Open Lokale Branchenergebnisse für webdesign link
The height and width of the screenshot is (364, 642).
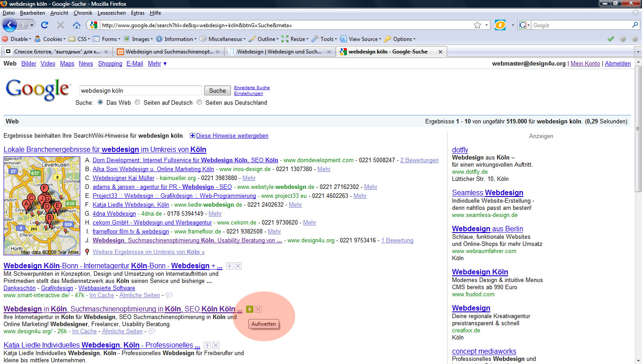(x=105, y=150)
